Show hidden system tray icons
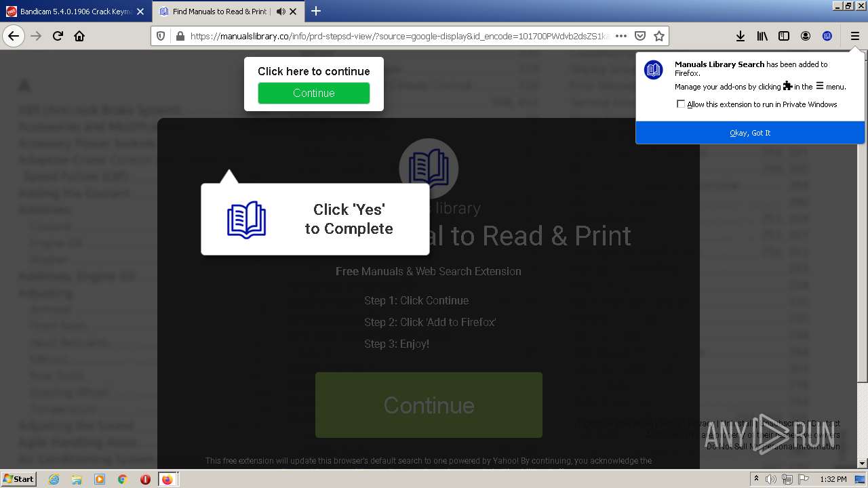Viewport: 868px width, 488px height. 756,479
